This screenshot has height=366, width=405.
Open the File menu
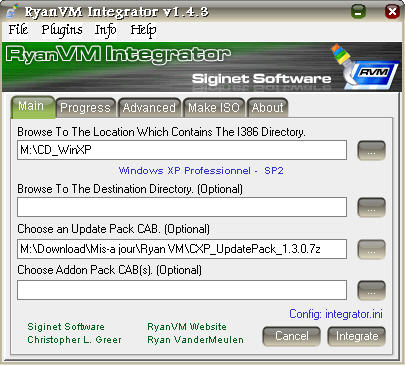[18, 30]
